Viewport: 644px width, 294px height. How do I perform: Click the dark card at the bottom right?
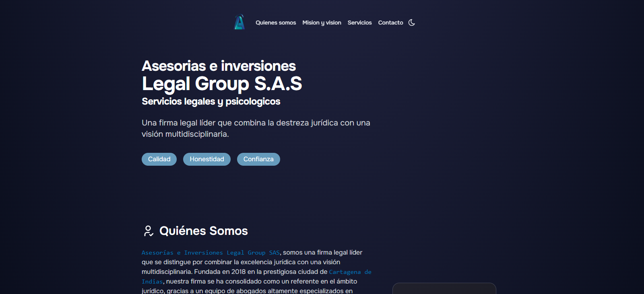point(444,289)
